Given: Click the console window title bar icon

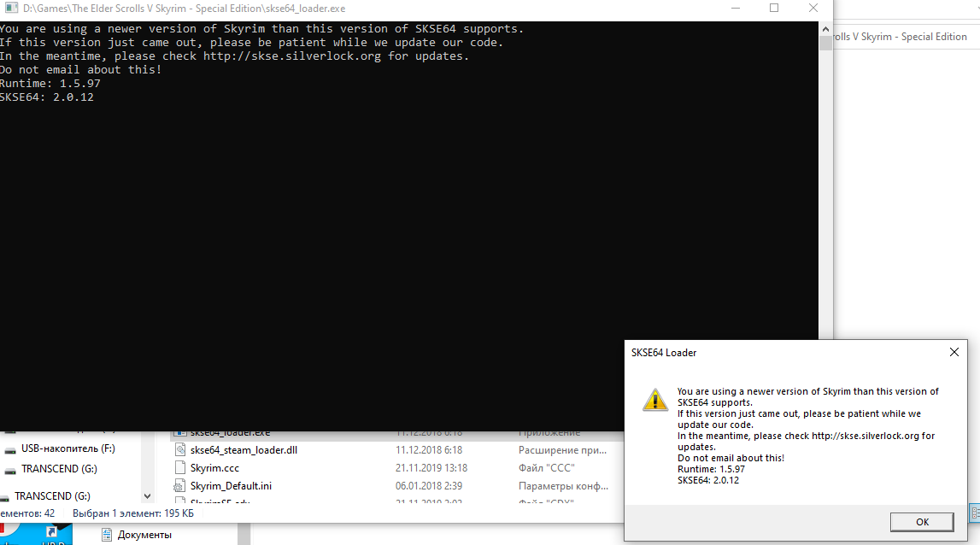Looking at the screenshot, I should (x=10, y=8).
